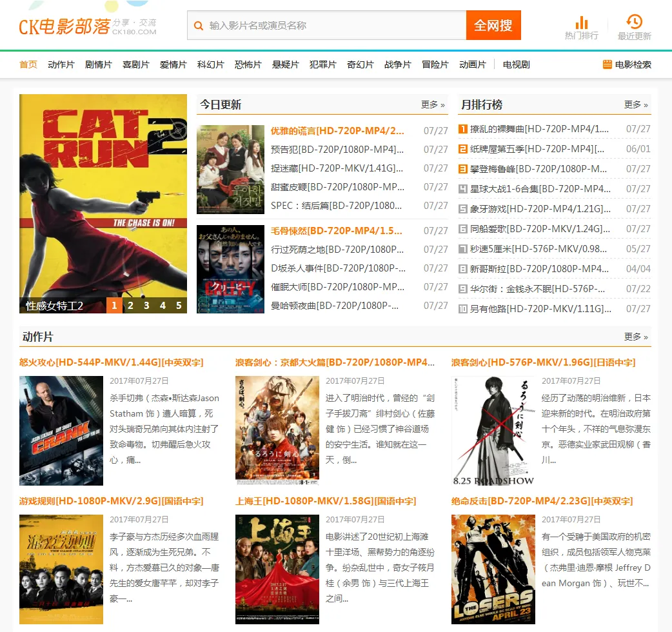Click the 电影检索 orange grid icon
Image resolution: width=672 pixels, height=632 pixels.
608,64
